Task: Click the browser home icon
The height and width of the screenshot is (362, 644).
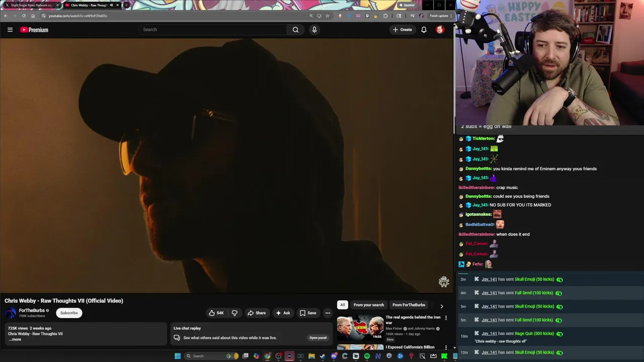Action: (33, 16)
